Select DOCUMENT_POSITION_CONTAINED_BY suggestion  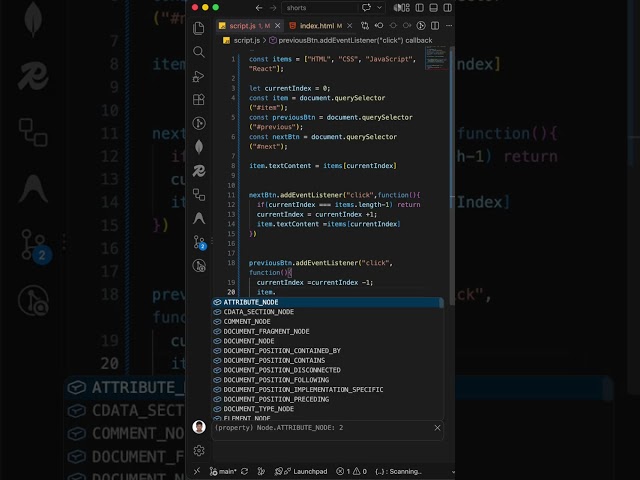click(327, 351)
